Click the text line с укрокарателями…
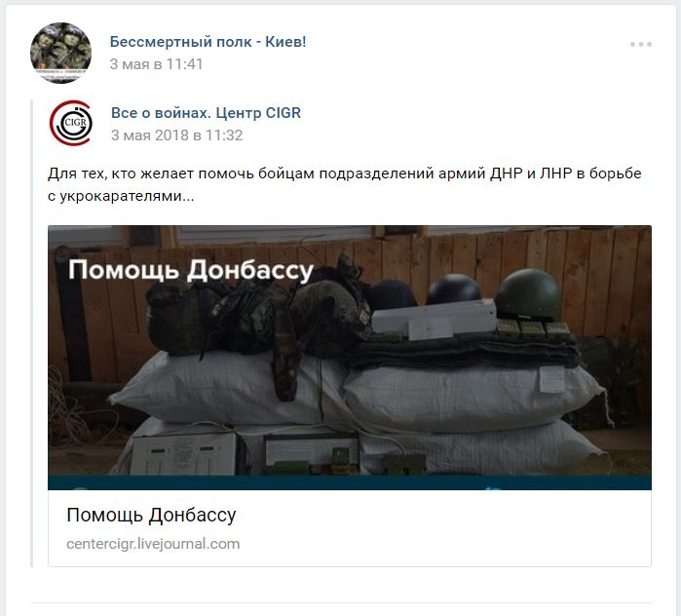The width and height of the screenshot is (681, 616). pyautogui.click(x=121, y=196)
